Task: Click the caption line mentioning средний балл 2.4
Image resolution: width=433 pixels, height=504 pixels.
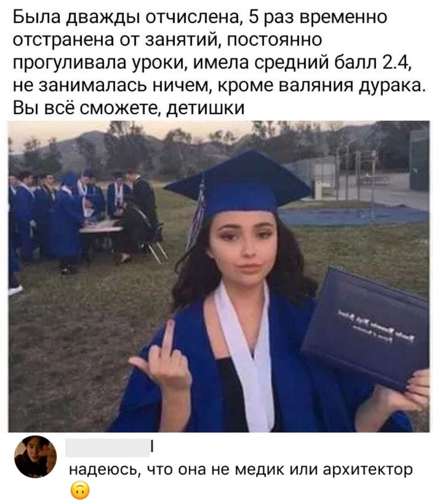Action: coord(213,62)
